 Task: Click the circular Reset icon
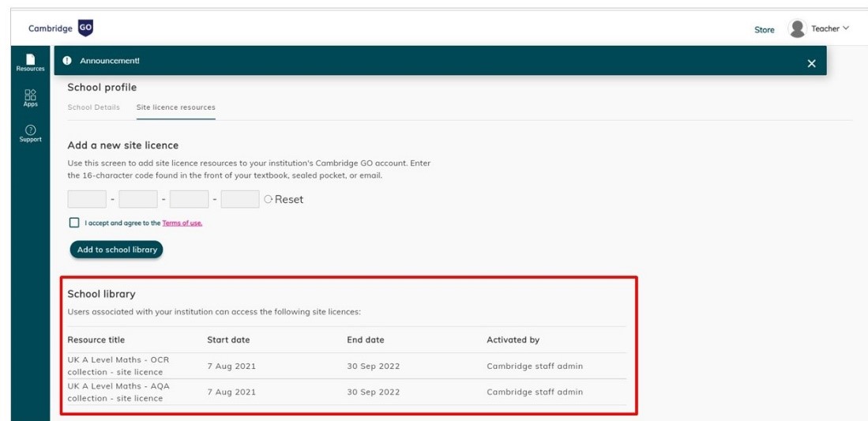(268, 199)
